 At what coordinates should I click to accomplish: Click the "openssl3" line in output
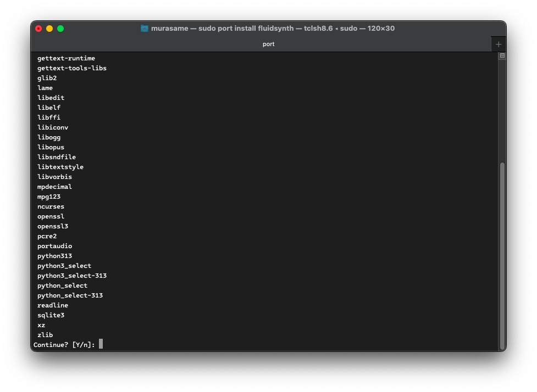53,226
